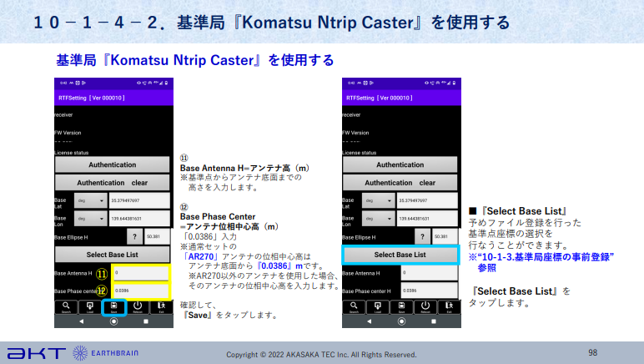Tap the Search icon in left phone

(66, 307)
